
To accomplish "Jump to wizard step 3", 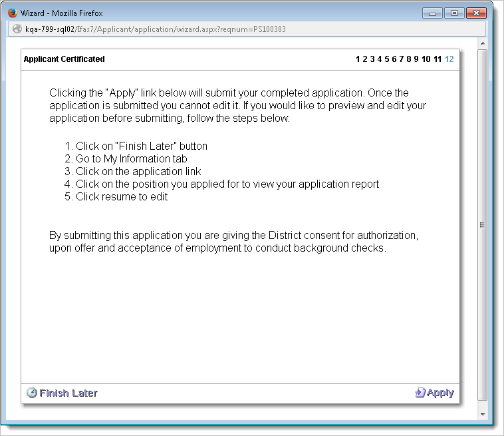I will pyautogui.click(x=372, y=59).
